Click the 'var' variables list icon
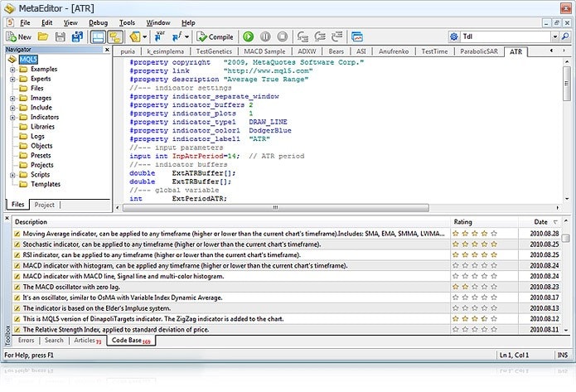The height and width of the screenshot is (392, 576). pos(160,36)
